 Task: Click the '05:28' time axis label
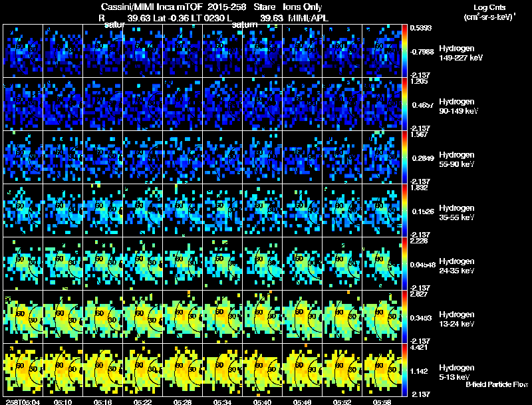tap(182, 402)
